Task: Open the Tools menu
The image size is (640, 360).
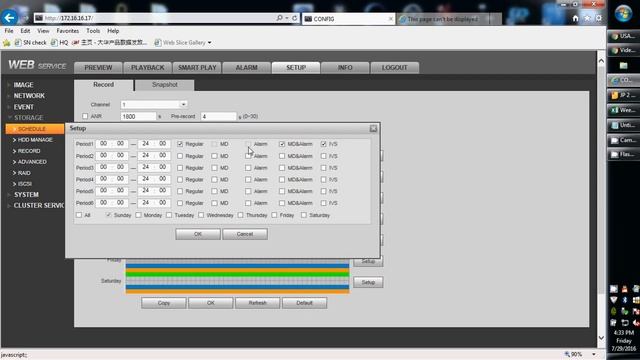Action: click(93, 31)
